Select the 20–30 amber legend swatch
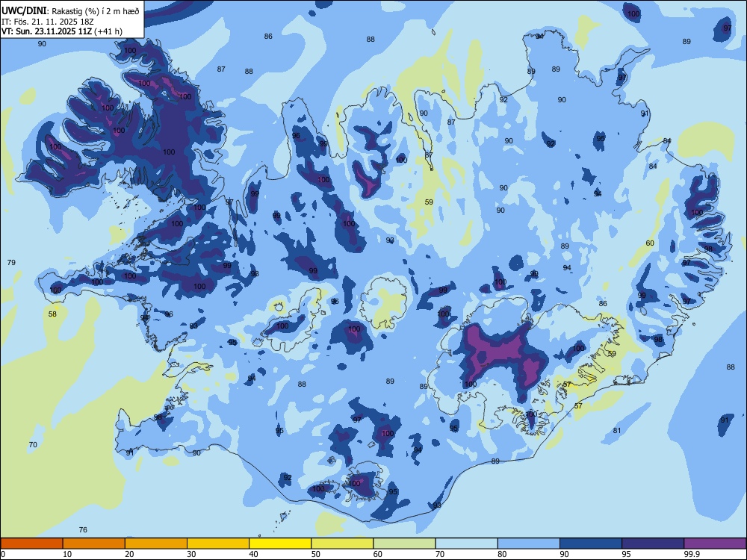This screenshot has width=747, height=560. (156, 544)
